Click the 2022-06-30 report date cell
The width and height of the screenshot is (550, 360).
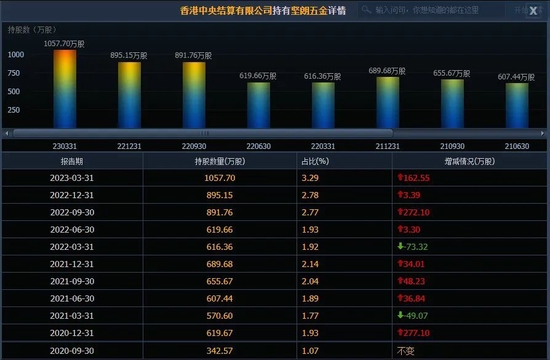pyautogui.click(x=72, y=229)
